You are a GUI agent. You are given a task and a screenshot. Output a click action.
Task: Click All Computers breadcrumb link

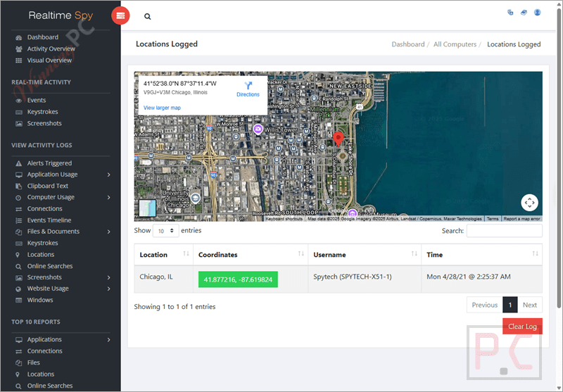[x=455, y=44]
